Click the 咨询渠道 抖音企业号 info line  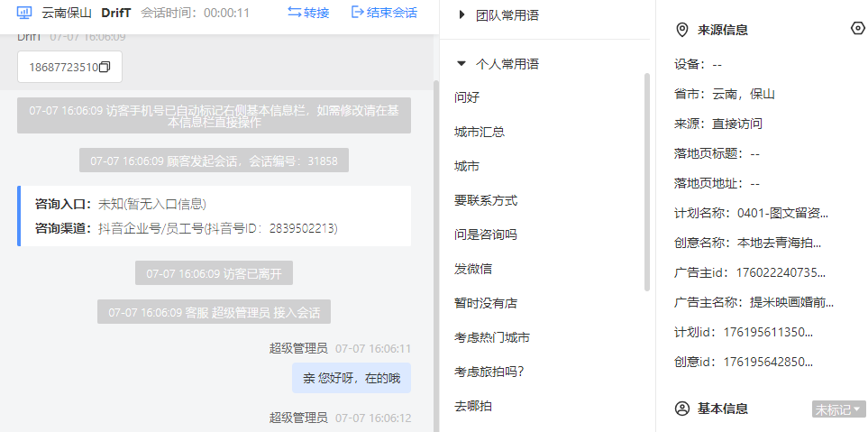(187, 228)
